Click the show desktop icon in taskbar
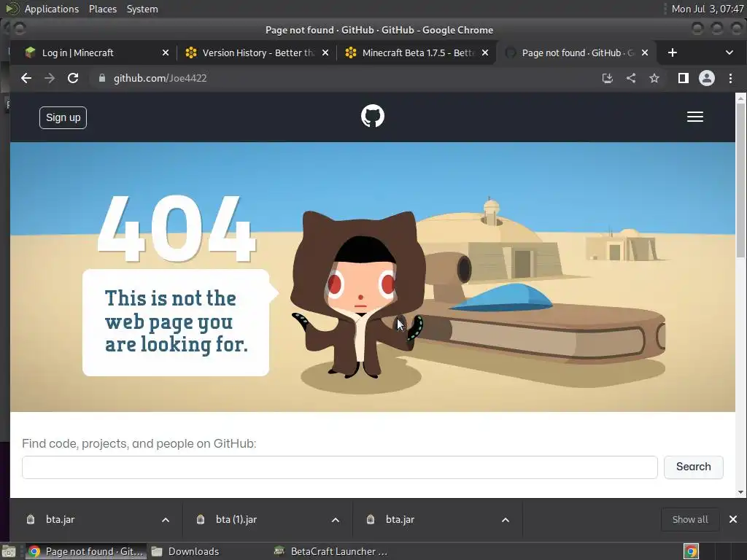Screen dimensions: 747x560 pos(9,551)
